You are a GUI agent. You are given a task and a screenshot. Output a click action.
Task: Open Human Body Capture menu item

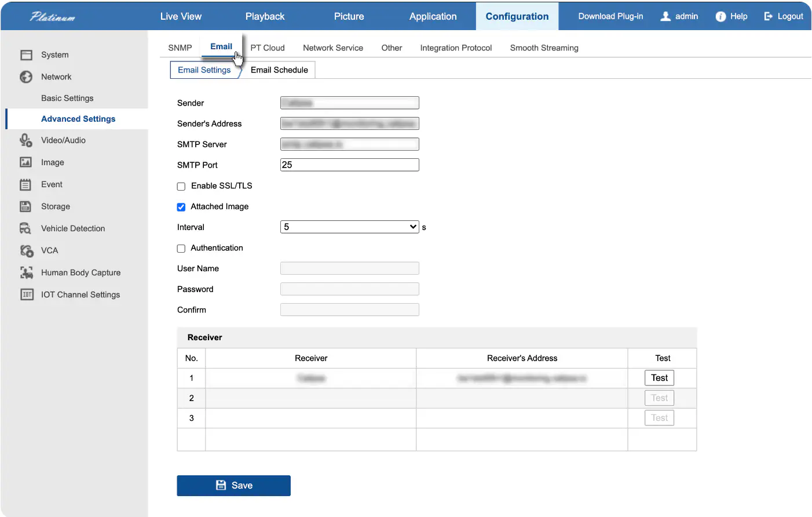[x=81, y=272]
